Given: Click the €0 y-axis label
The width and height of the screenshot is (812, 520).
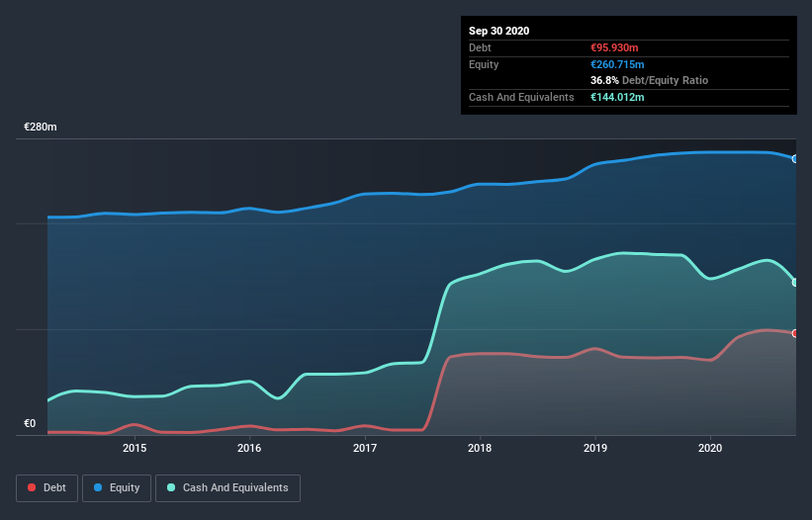Looking at the screenshot, I should (30, 423).
